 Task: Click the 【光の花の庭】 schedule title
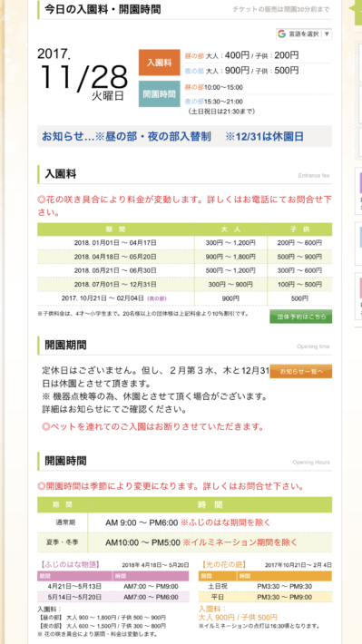220,564
